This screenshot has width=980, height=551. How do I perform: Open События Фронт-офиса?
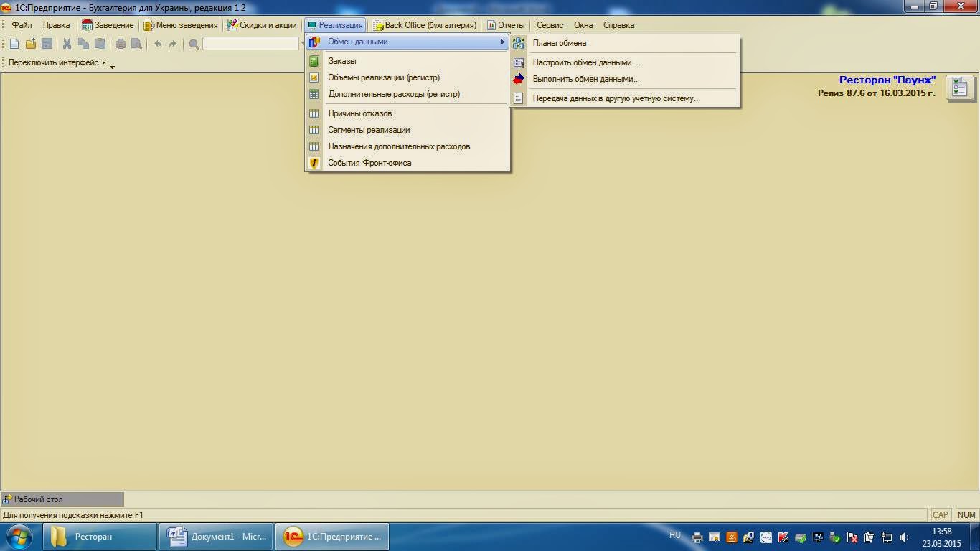point(407,163)
